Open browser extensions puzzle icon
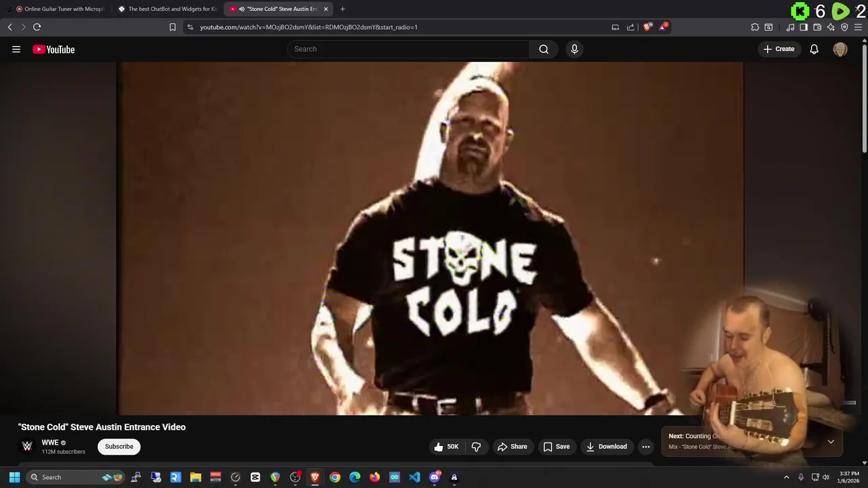The height and width of the screenshot is (488, 868). pos(755,27)
